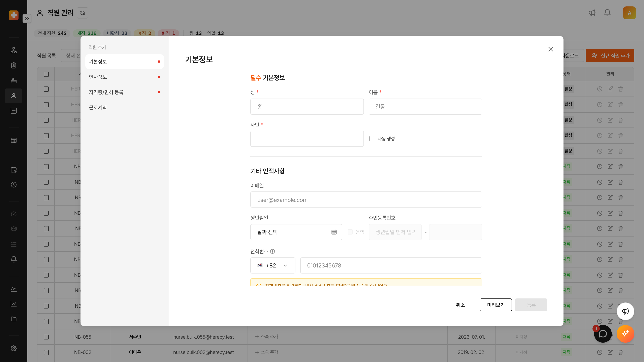
Task: Open the orange AI sparkle floating button
Action: (x=625, y=333)
